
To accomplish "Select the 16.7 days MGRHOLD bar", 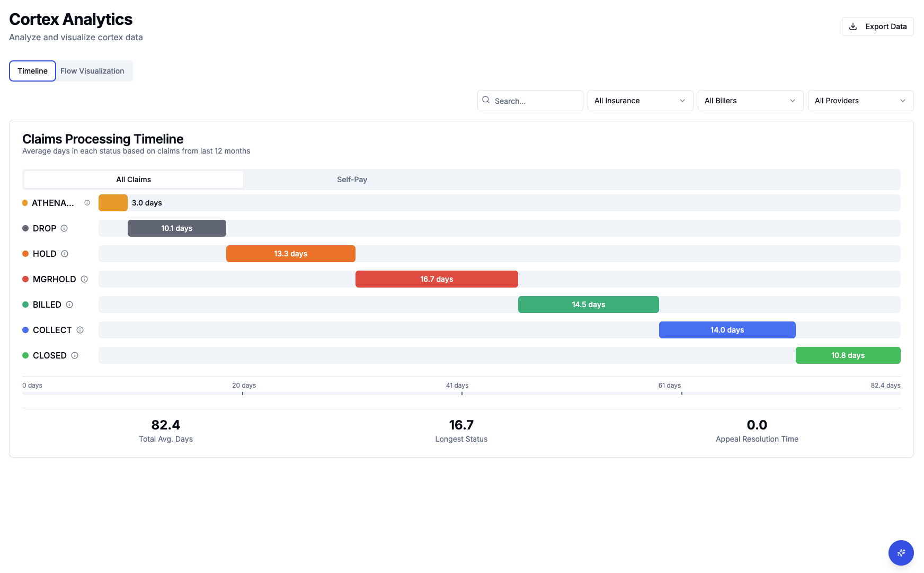I will click(x=437, y=279).
